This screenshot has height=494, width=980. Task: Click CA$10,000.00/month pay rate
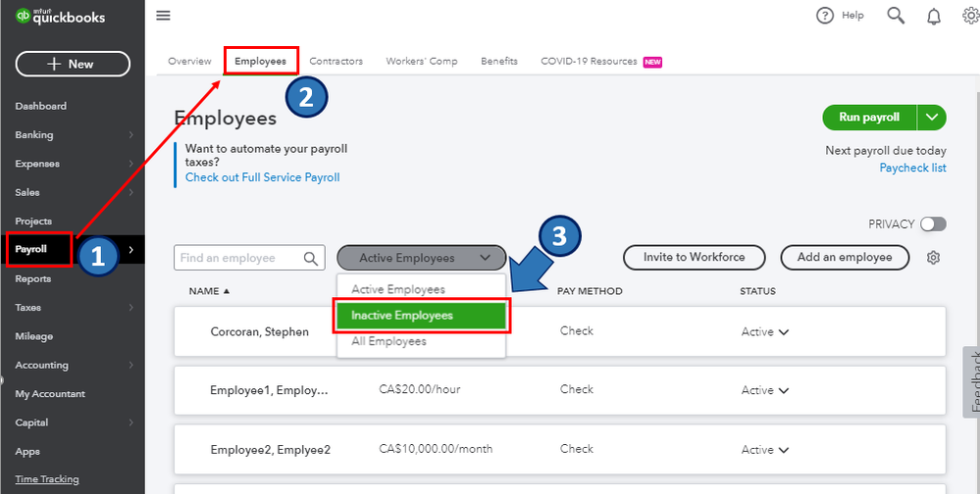(x=436, y=448)
